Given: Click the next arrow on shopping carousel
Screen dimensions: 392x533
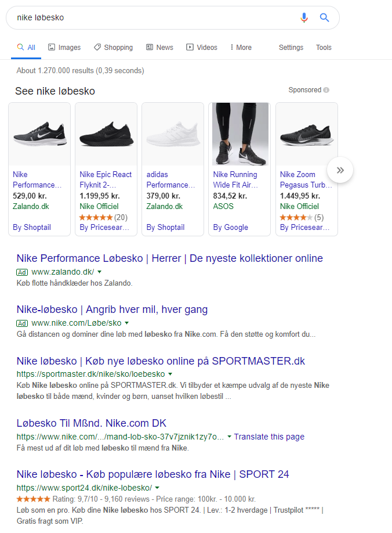Looking at the screenshot, I should (x=340, y=170).
